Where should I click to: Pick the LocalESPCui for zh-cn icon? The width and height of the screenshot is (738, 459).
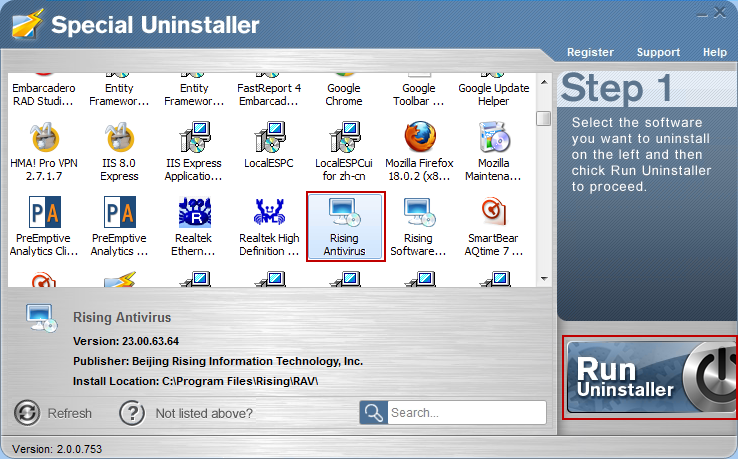[x=345, y=137]
